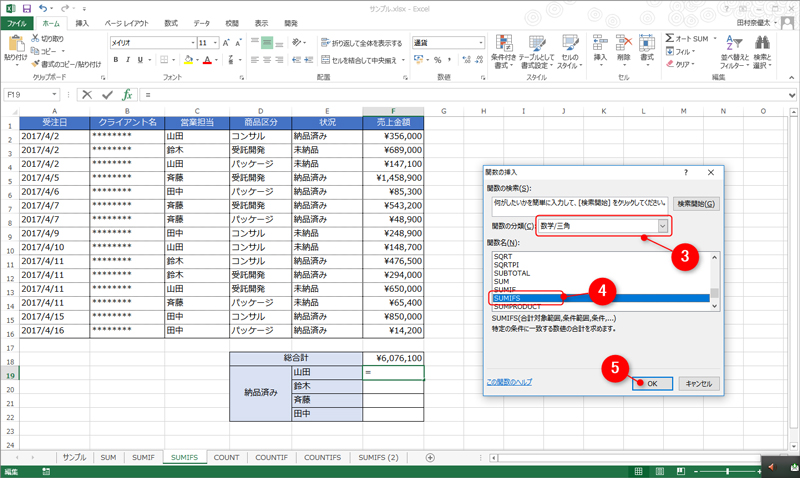This screenshot has width=800, height=478.
Task: Switch to the COUNTIF sheet tab
Action: point(271,458)
